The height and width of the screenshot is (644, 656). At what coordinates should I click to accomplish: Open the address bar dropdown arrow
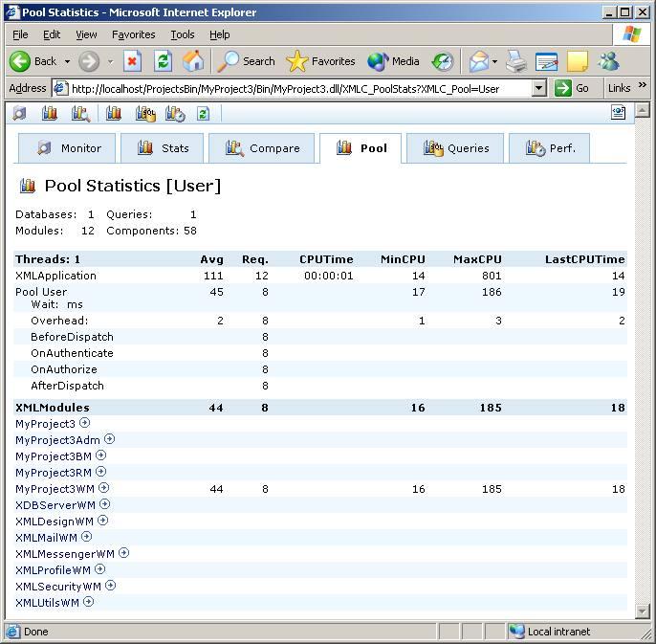[538, 88]
